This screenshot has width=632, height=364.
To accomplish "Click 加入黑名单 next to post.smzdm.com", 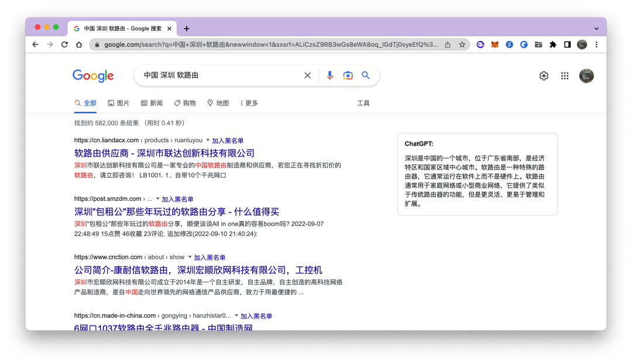I will pos(177,199).
